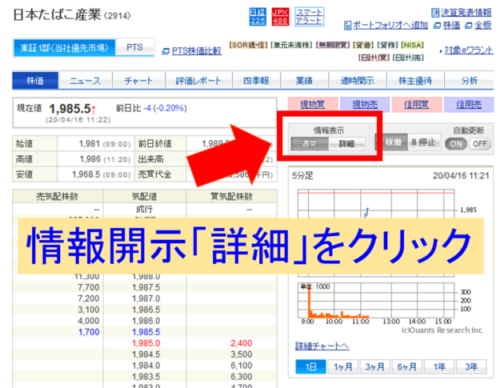The height and width of the screenshot is (388, 500).
Task: Click the 成行 row in board
Action: [145, 209]
